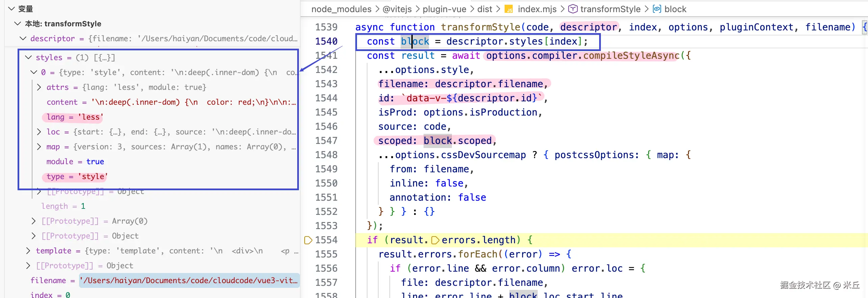Expand the template variable node
Image resolution: width=868 pixels, height=298 pixels.
point(28,251)
